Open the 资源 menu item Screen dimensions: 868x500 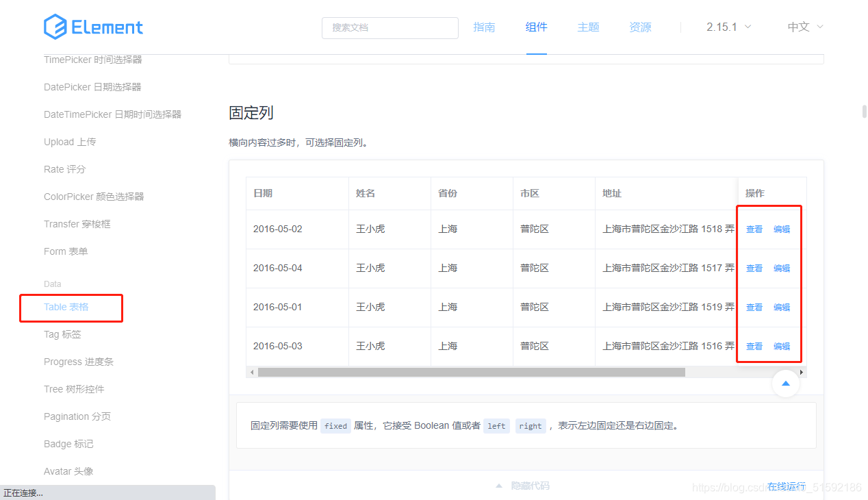point(640,27)
